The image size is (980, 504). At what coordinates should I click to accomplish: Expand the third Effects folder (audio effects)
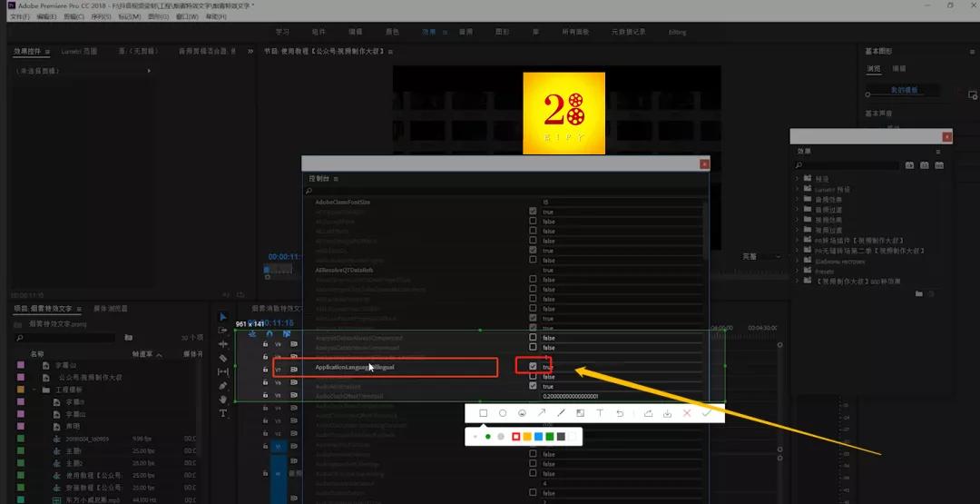(798, 199)
